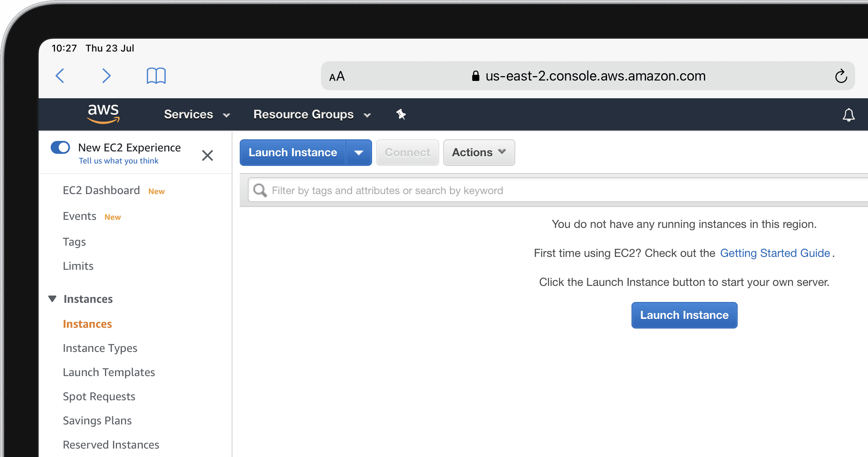The width and height of the screenshot is (868, 457).
Task: Open Limits in sidebar
Action: click(78, 266)
